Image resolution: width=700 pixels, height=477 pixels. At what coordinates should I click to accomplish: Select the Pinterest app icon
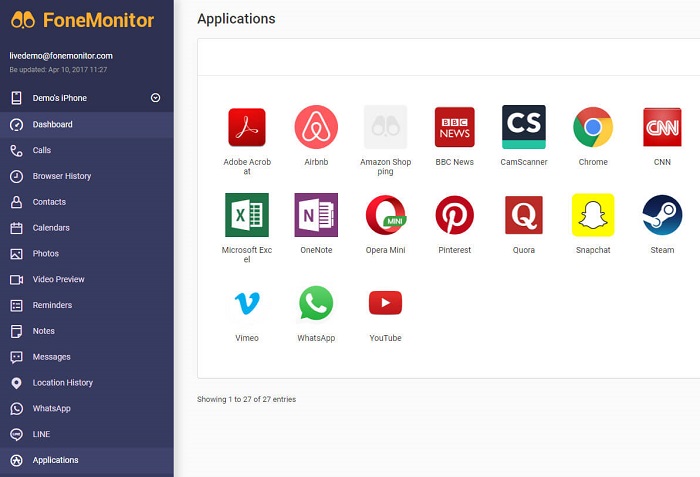coord(454,215)
